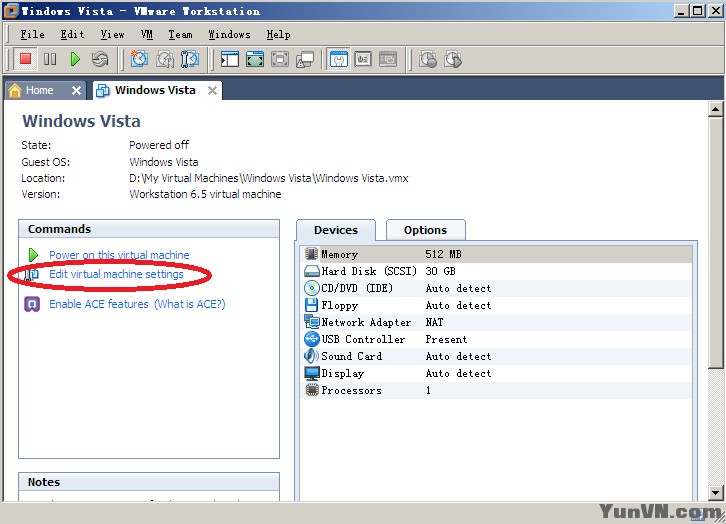Click the vertical scrollbar thumb

pyautogui.click(x=715, y=242)
